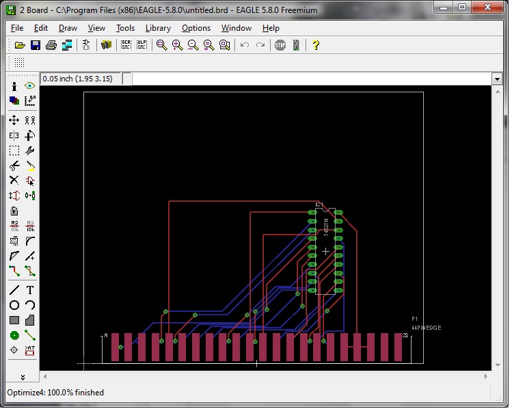The image size is (525, 420).
Task: Select the green Via tool
Action: point(14,335)
